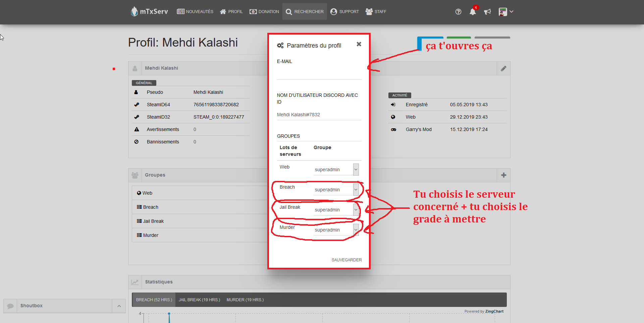This screenshot has width=644, height=323.
Task: Go to the Profil page
Action: (231, 11)
